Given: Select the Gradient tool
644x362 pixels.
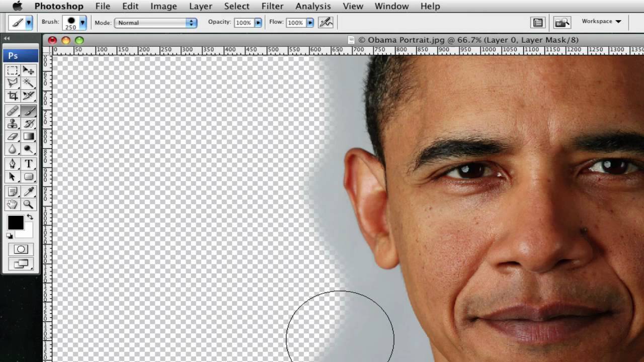Looking at the screenshot, I should pos(29,136).
